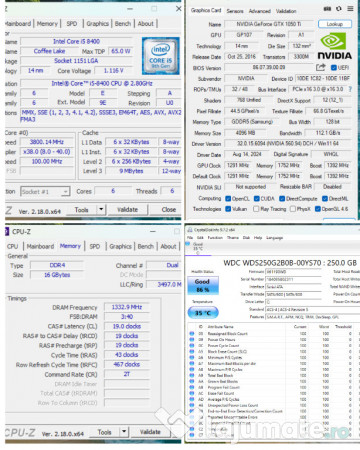Open Graphics tab in CPU-Z processor window
Viewport: 360px width, 450px height.
[x=98, y=24]
